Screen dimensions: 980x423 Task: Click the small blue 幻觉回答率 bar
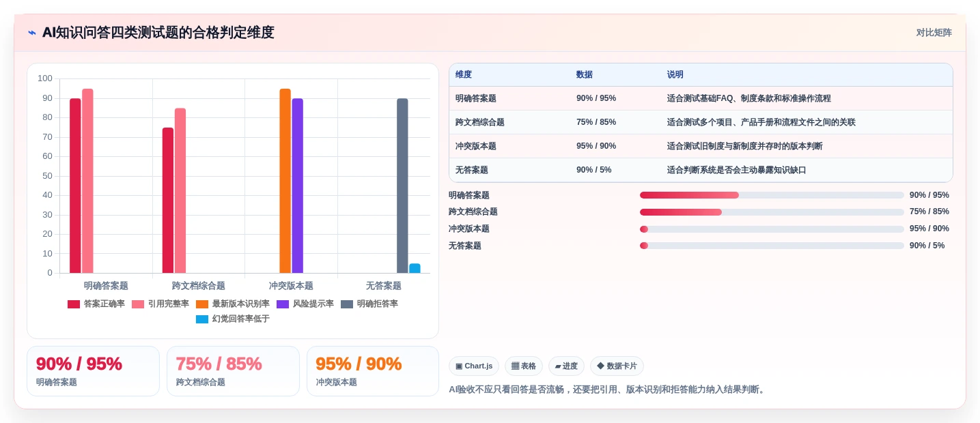pyautogui.click(x=415, y=268)
